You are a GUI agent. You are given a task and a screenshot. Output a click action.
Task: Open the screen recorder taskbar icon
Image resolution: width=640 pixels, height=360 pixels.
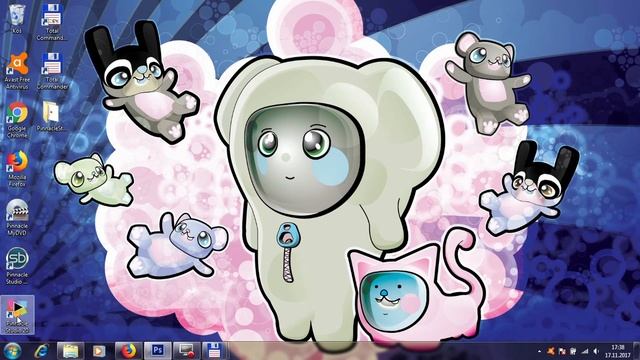[x=186, y=351]
